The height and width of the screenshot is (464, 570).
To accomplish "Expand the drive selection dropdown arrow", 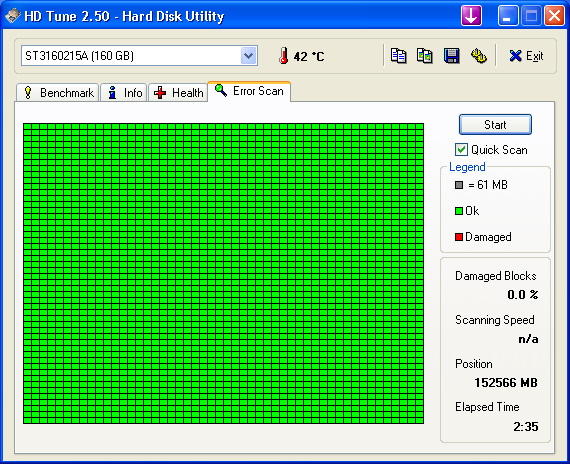I will point(249,56).
